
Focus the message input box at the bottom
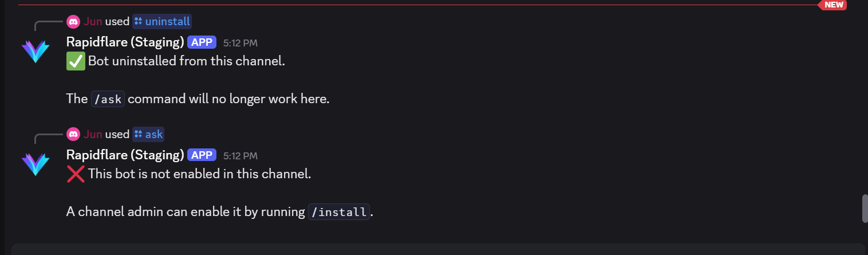click(435, 250)
